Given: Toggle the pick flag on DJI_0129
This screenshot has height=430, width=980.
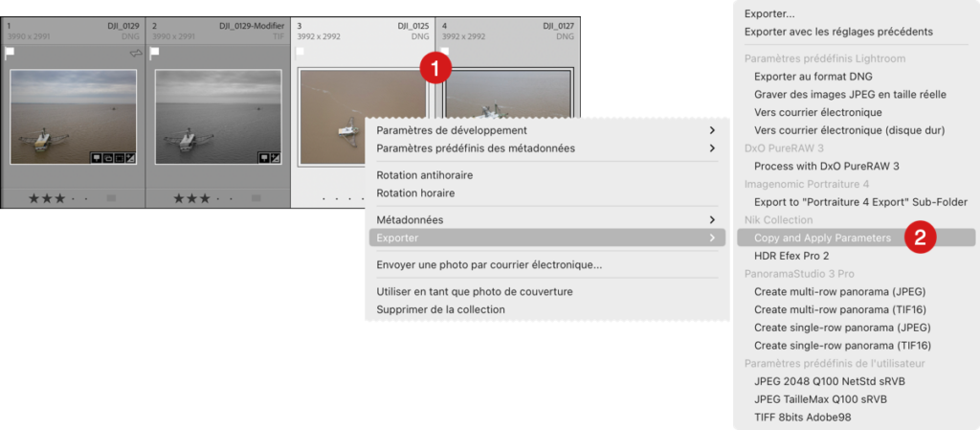Looking at the screenshot, I should 10,53.
